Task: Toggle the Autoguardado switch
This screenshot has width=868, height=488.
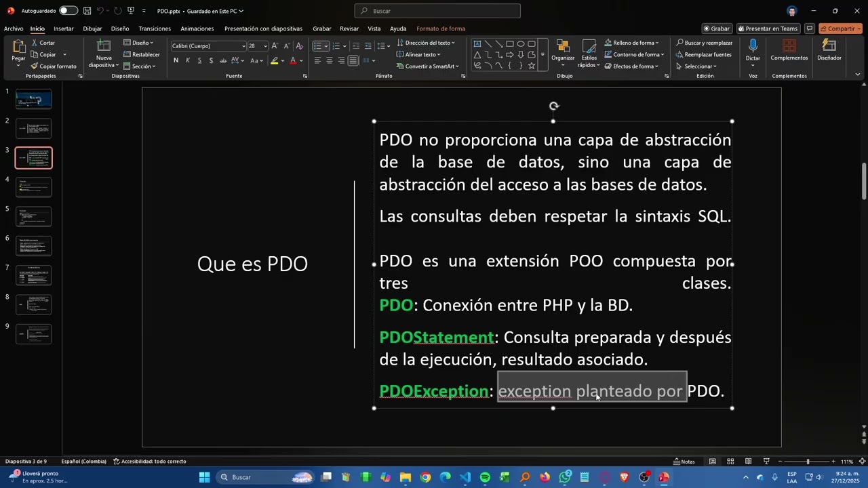Action: click(x=68, y=11)
